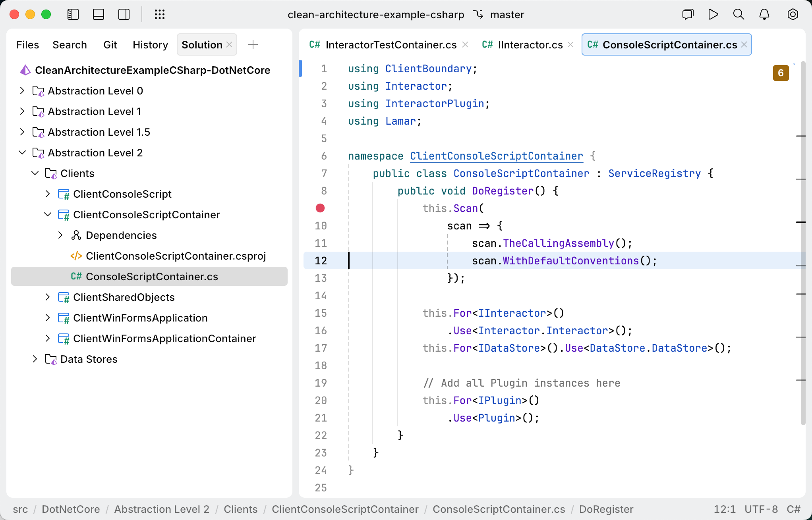The height and width of the screenshot is (520, 812).
Task: Open the search icon in the title bar
Action: coord(739,14)
